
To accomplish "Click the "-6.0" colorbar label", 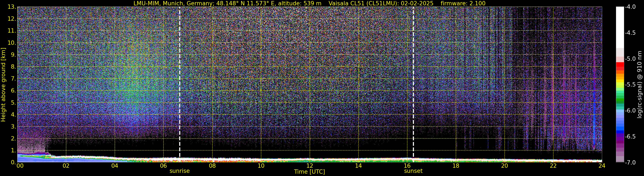I will pos(630,111).
